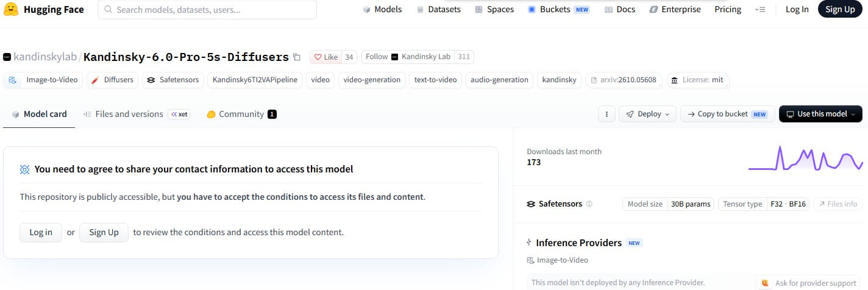Select the Kandinsky6TI2VAPipeline tag
This screenshot has height=290, width=868.
coord(255,80)
